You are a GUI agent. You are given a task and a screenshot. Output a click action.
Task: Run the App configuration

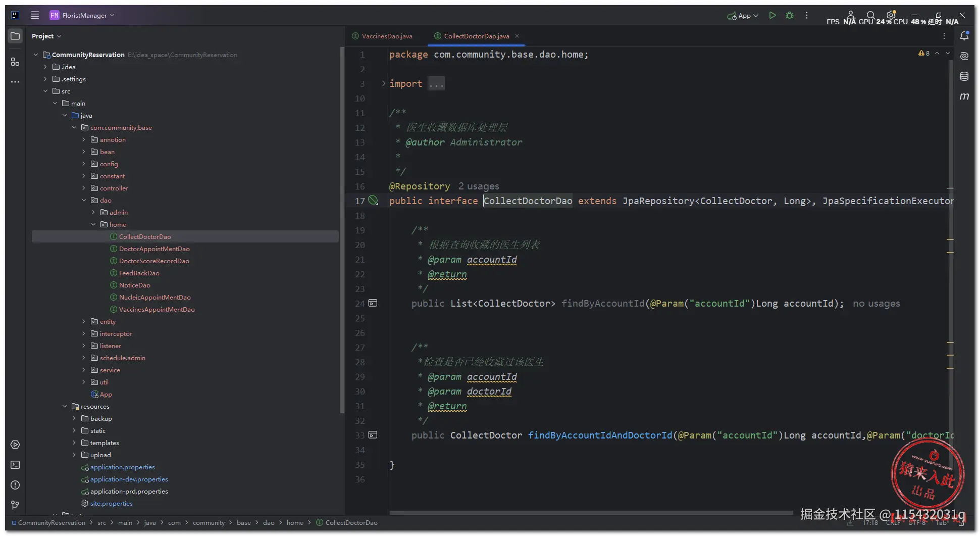pyautogui.click(x=772, y=15)
